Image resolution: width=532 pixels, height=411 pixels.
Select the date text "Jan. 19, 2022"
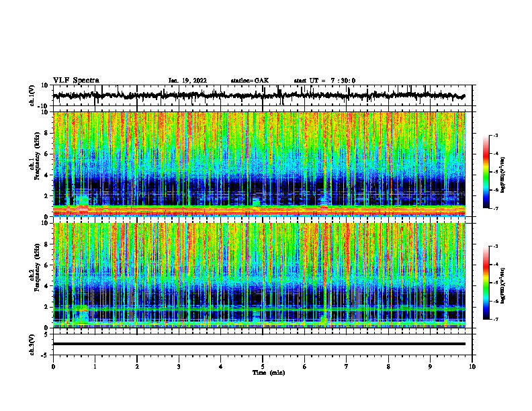187,81
